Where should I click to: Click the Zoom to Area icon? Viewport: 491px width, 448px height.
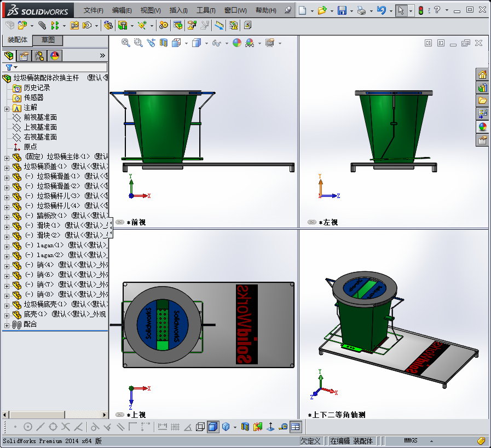(x=138, y=43)
